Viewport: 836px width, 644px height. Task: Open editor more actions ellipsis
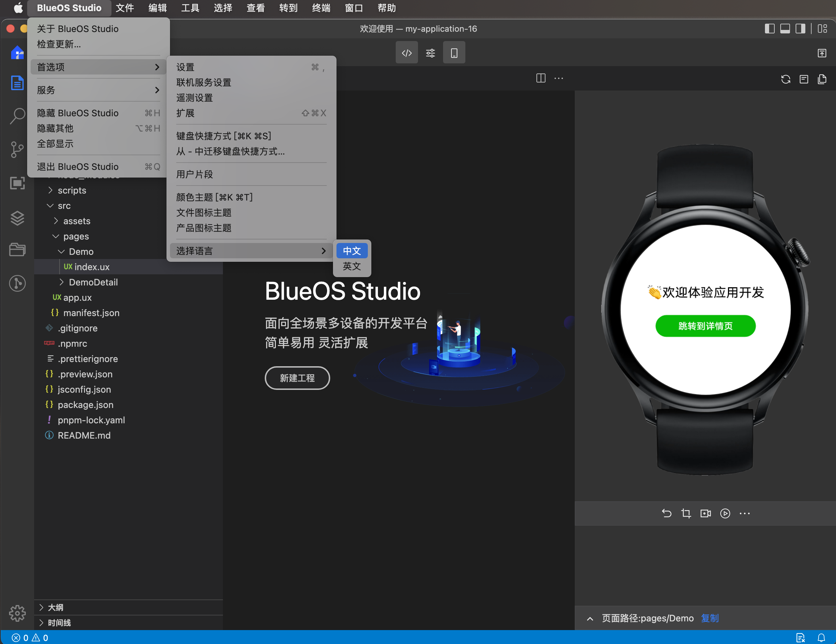[559, 78]
